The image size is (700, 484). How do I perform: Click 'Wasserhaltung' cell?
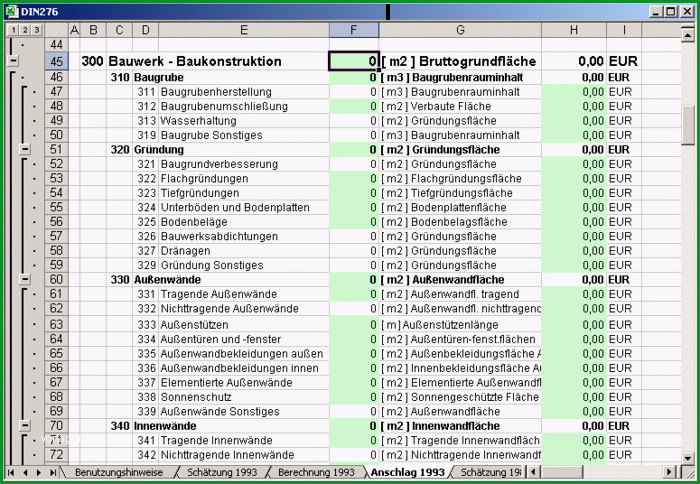(x=244, y=121)
